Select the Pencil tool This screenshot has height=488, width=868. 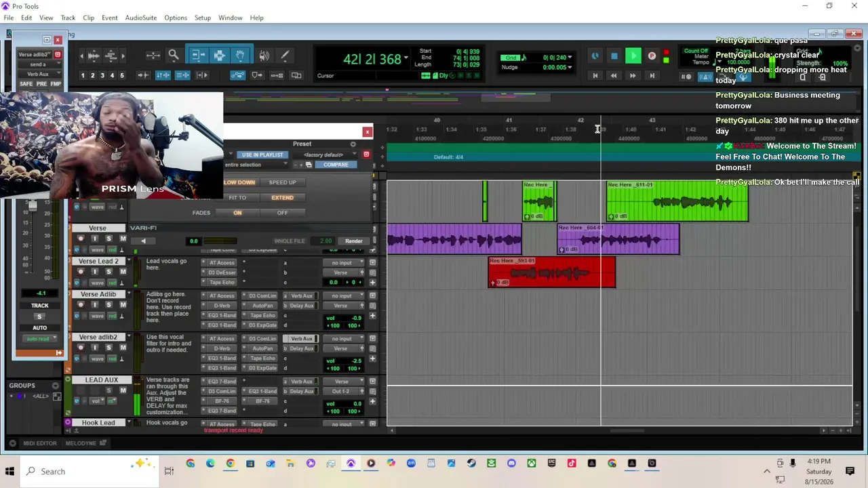point(285,56)
